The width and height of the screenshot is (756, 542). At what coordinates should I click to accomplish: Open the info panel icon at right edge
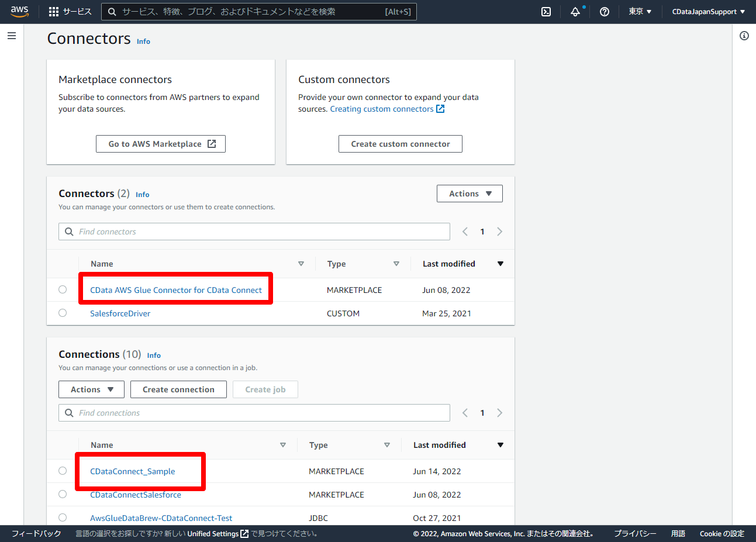coord(744,36)
